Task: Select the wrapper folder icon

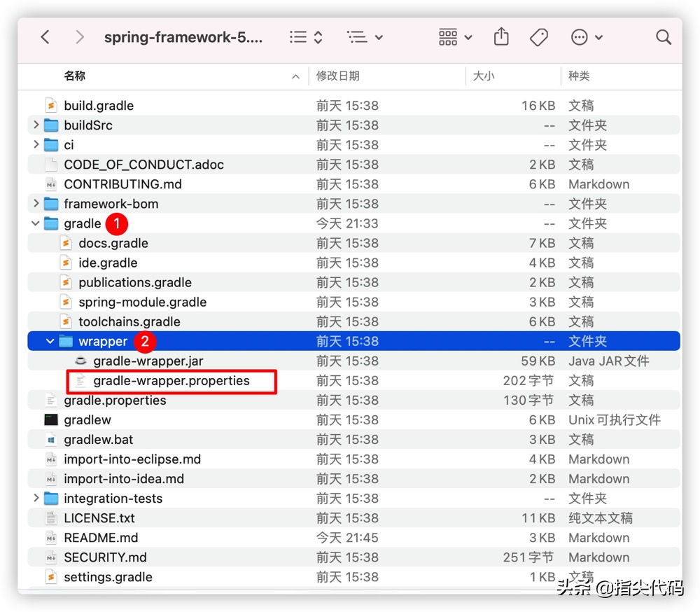Action: click(x=66, y=341)
